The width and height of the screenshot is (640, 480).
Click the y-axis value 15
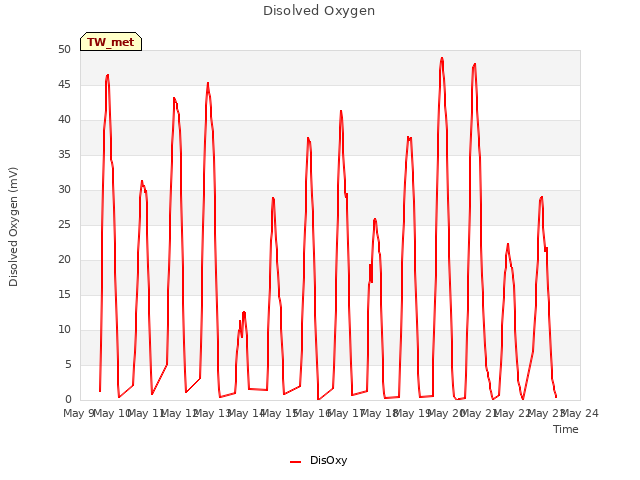(x=64, y=295)
